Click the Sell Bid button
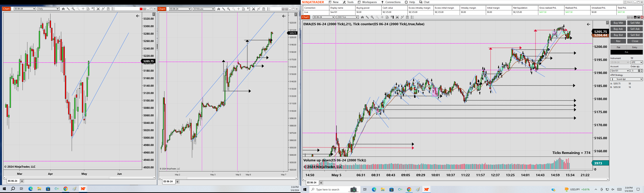644x193 pixels. (x=635, y=35)
